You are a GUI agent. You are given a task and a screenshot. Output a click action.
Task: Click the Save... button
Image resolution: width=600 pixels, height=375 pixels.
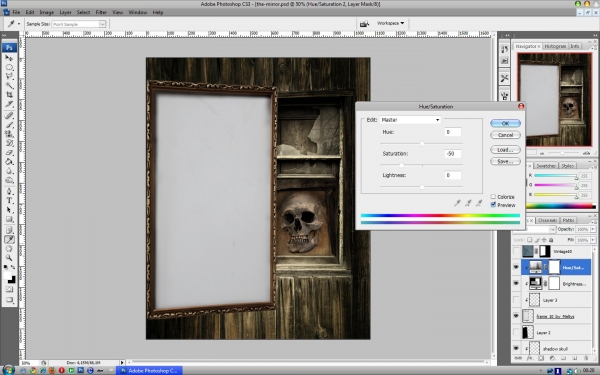(x=505, y=161)
